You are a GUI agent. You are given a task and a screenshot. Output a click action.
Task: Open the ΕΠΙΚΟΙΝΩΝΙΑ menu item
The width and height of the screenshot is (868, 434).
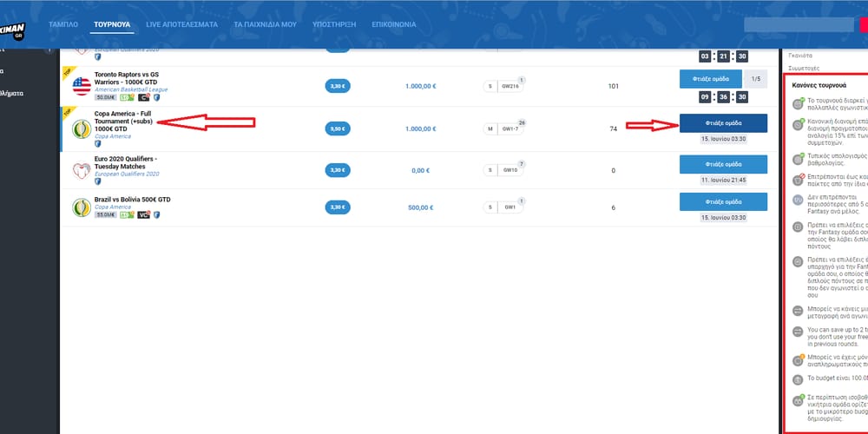393,24
